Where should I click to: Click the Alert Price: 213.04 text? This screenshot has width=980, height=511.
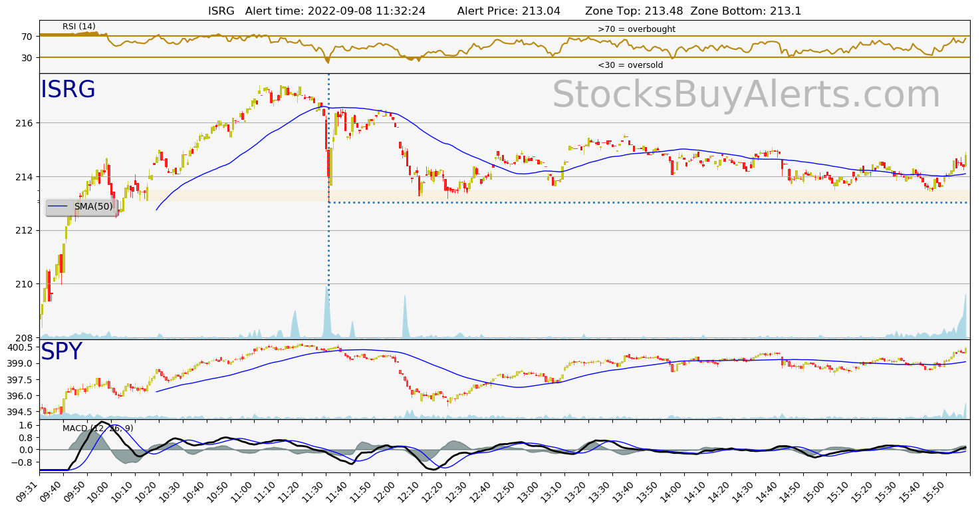point(509,11)
